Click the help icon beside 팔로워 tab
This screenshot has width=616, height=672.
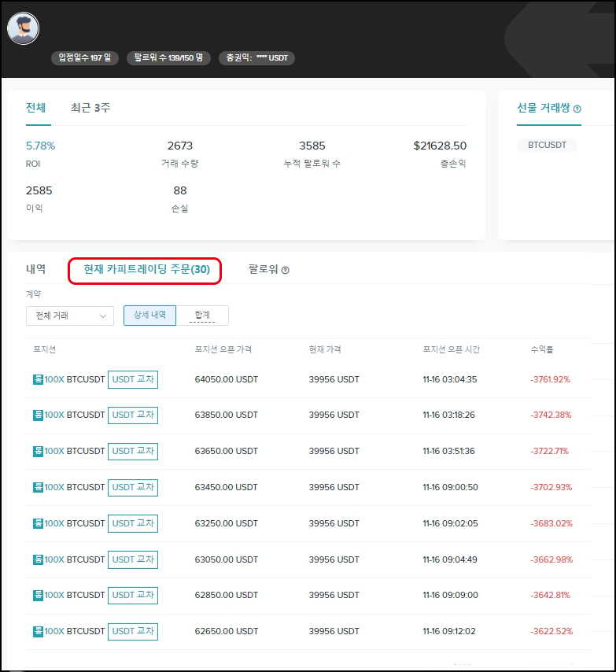[x=286, y=270]
